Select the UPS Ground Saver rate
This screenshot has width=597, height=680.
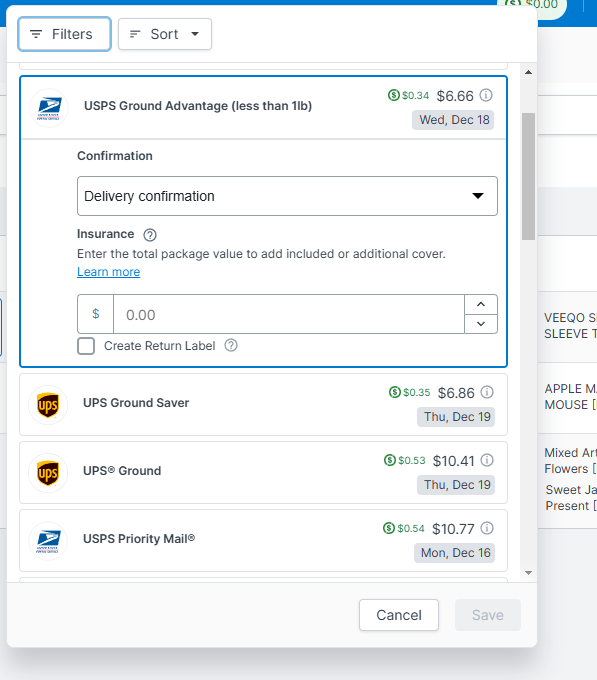pos(263,405)
